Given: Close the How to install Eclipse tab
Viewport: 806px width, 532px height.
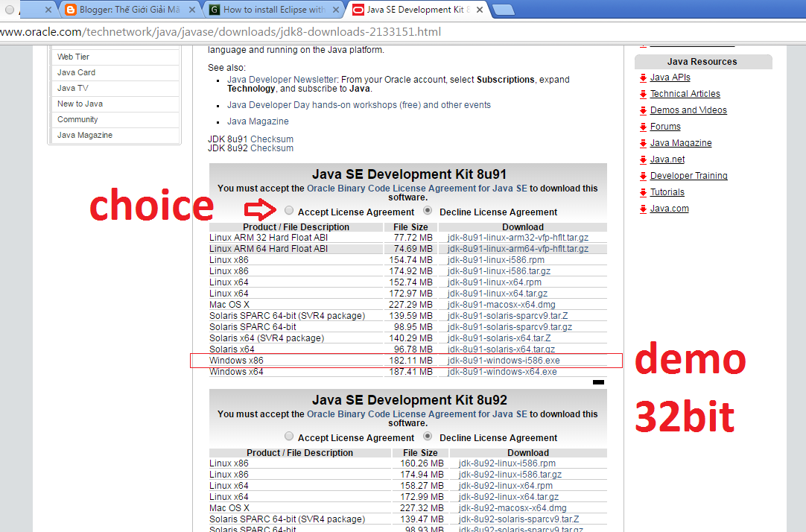Looking at the screenshot, I should pyautogui.click(x=336, y=9).
